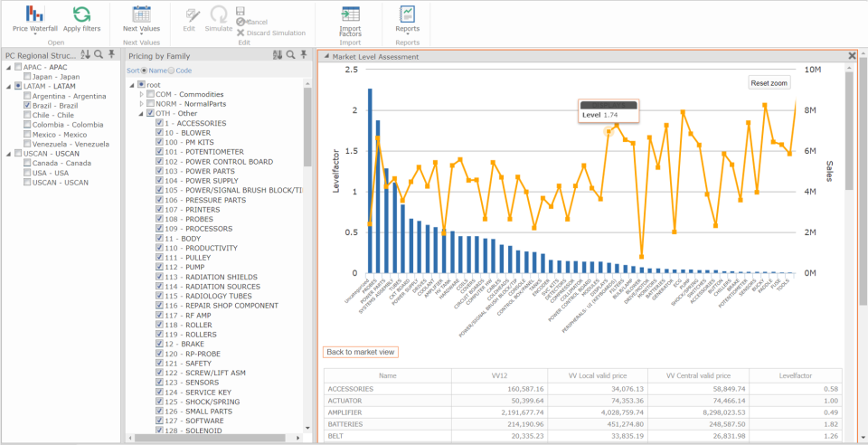Image resolution: width=868 pixels, height=445 pixels.
Task: Sort table by Levelfactor column header
Action: (795, 375)
